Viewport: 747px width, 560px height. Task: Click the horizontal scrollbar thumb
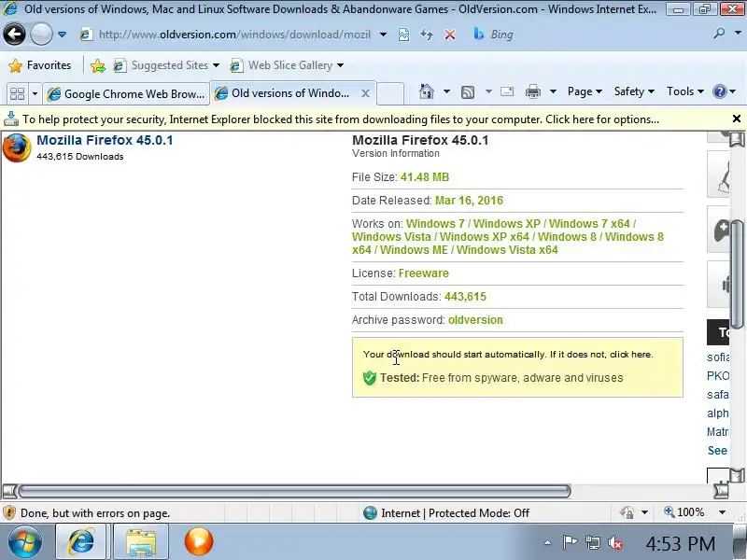pos(294,491)
